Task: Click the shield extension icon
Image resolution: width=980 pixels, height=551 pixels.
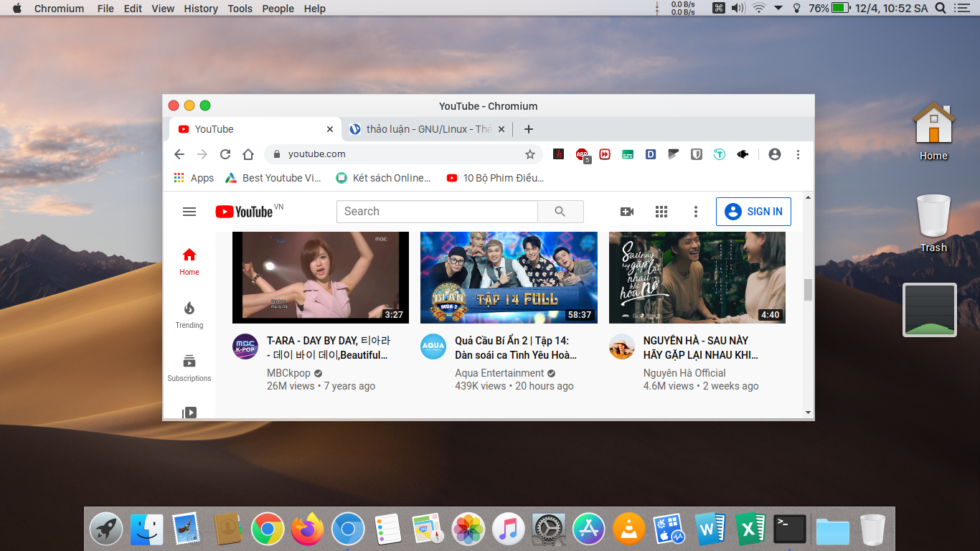Action: [x=697, y=154]
